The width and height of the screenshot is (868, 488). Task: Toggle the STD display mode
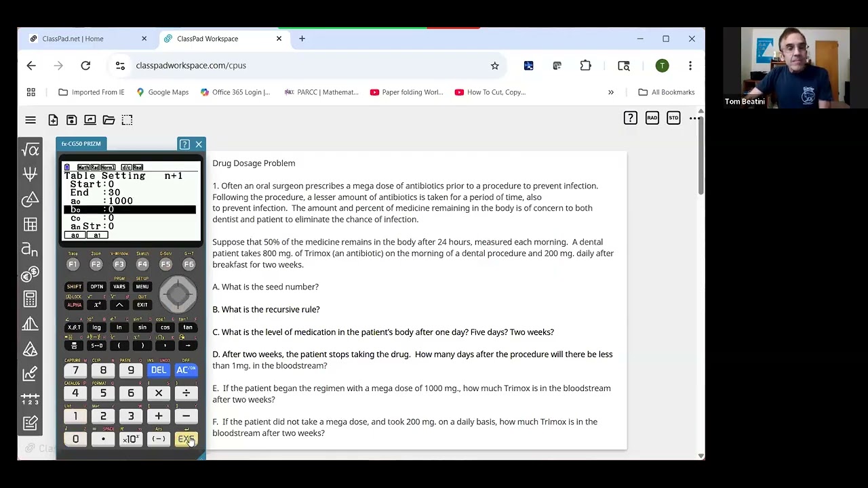[x=673, y=119]
